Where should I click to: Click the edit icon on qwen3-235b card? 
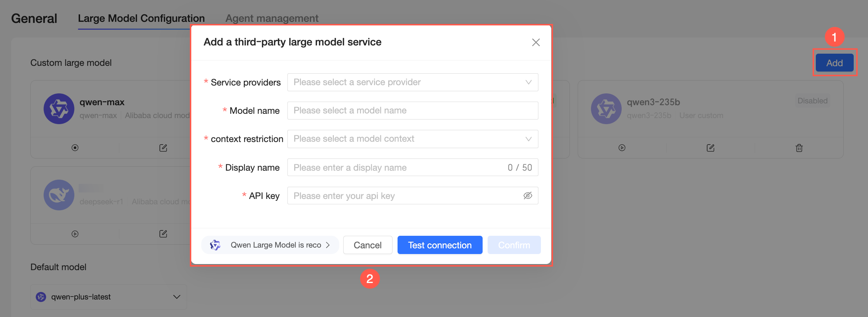pyautogui.click(x=710, y=148)
